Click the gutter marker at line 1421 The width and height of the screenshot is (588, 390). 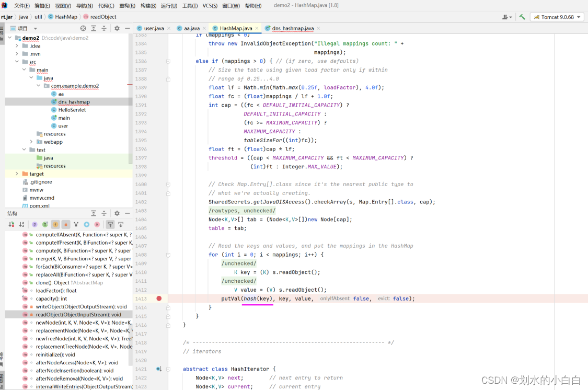click(x=159, y=369)
